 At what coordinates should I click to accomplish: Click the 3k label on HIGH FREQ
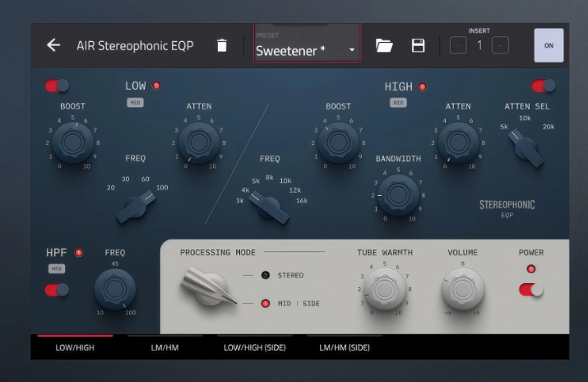240,201
